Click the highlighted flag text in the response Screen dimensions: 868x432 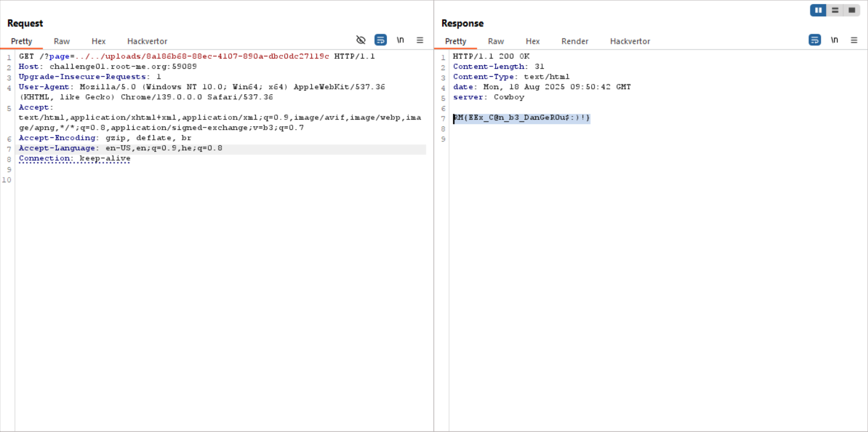click(x=522, y=118)
